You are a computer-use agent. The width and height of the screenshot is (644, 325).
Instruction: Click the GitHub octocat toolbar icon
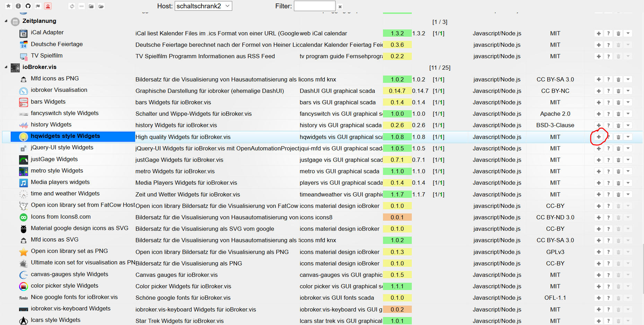coord(28,6)
